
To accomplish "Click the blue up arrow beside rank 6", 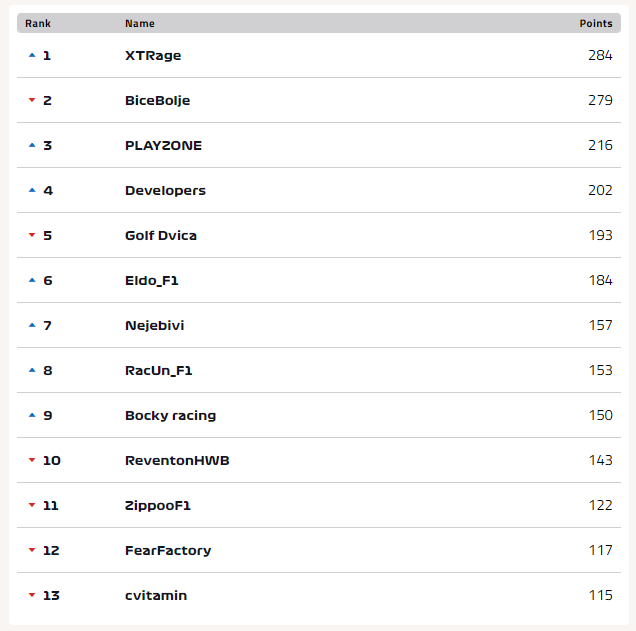I will click(x=32, y=280).
